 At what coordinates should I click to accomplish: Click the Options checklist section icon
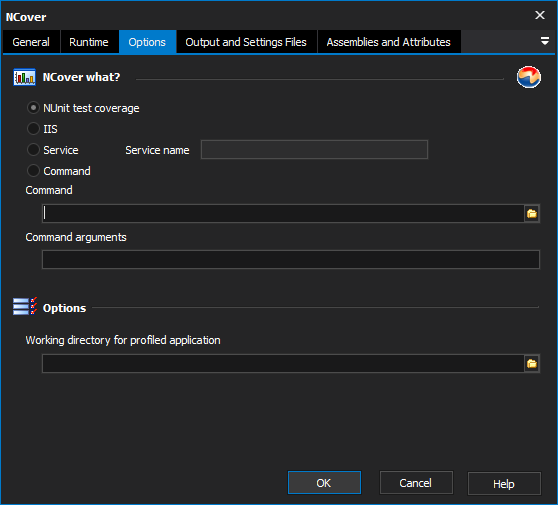tap(25, 306)
